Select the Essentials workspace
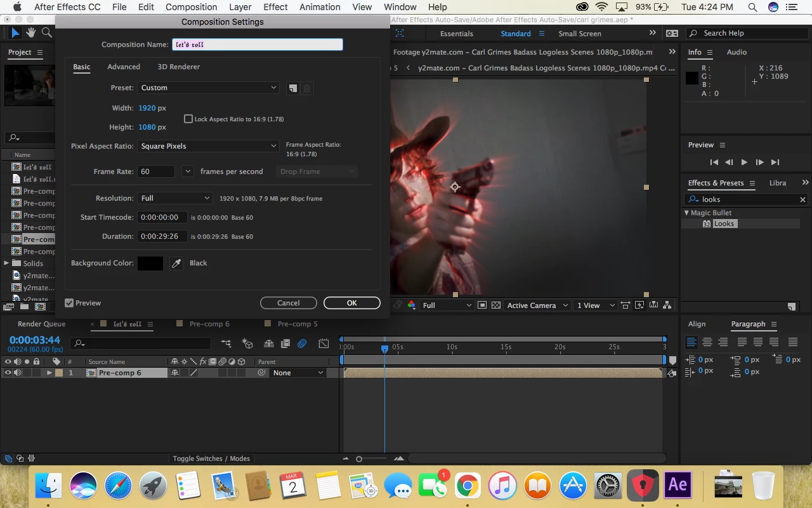The height and width of the screenshot is (508, 812). pos(457,34)
